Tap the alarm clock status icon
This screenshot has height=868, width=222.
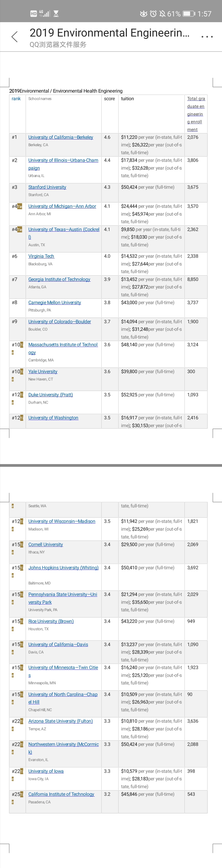(153, 14)
